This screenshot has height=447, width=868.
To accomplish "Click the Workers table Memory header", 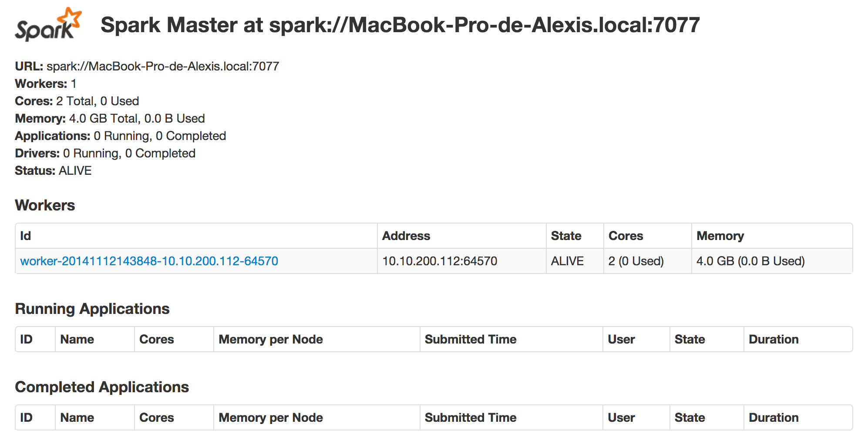I will tap(720, 236).
